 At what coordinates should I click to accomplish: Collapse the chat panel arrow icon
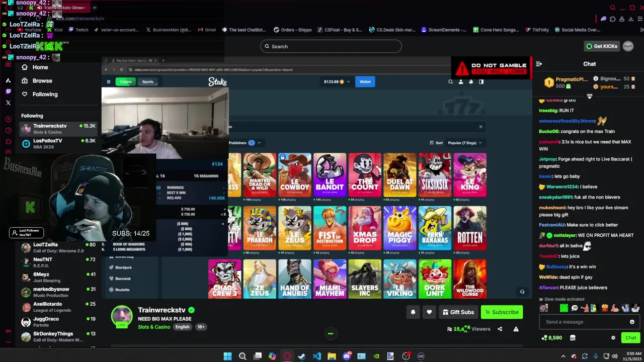[539, 64]
